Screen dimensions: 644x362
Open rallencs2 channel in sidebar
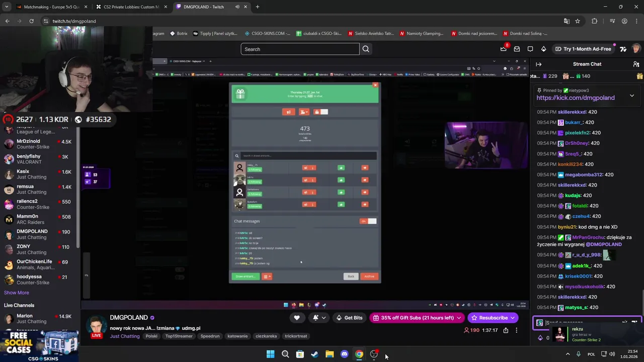coord(40,204)
